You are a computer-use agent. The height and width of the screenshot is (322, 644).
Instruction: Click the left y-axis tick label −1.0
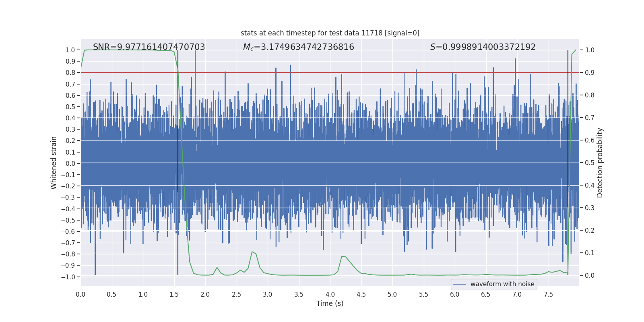(x=68, y=277)
